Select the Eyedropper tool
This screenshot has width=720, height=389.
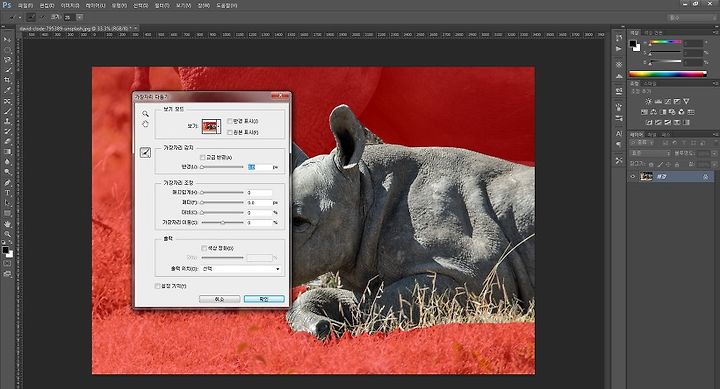[7, 90]
